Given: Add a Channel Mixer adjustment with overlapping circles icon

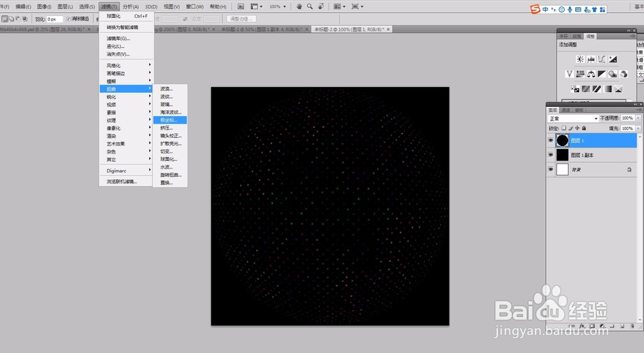Looking at the screenshot, I should pos(623,74).
